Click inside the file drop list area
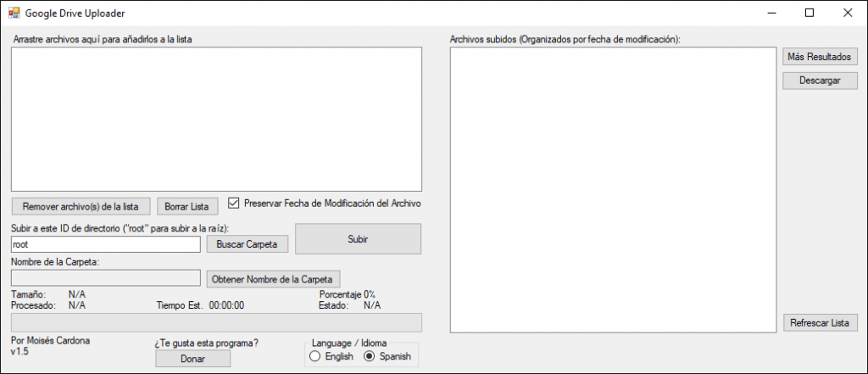The image size is (868, 374). (216, 119)
